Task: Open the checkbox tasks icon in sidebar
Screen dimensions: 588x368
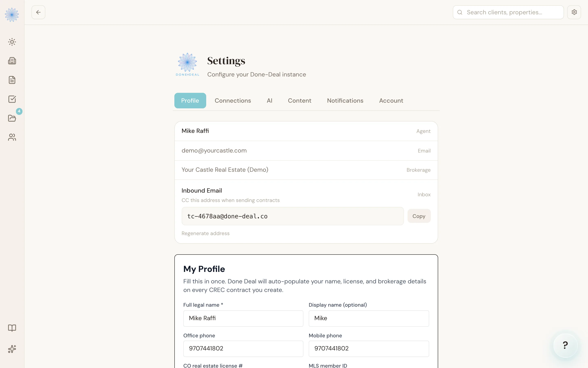Action: 12,99
